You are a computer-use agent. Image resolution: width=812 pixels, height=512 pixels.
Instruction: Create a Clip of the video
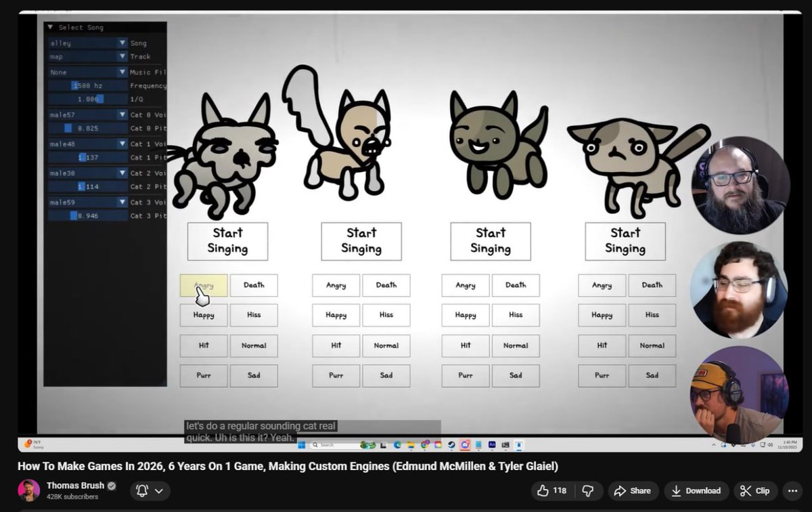point(755,490)
